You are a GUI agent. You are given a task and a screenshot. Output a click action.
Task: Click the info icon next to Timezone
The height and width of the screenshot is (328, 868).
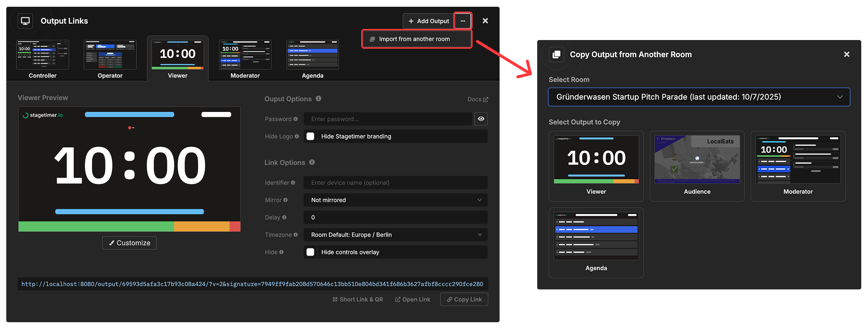click(296, 234)
